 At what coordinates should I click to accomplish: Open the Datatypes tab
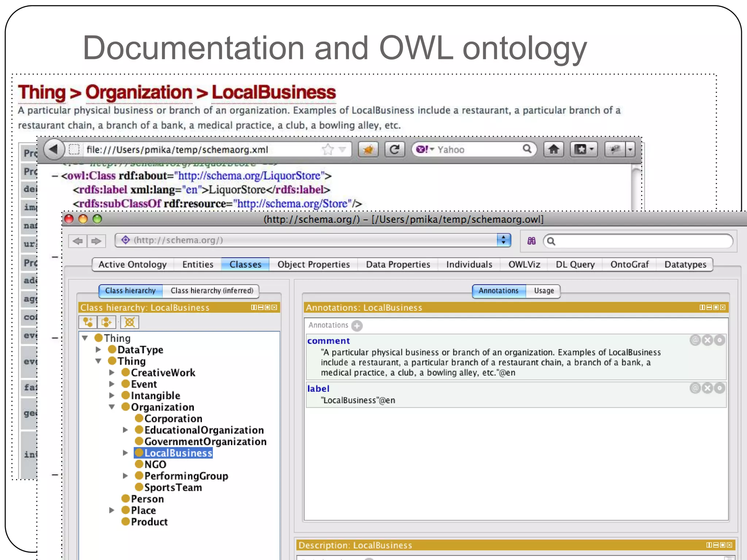685,264
